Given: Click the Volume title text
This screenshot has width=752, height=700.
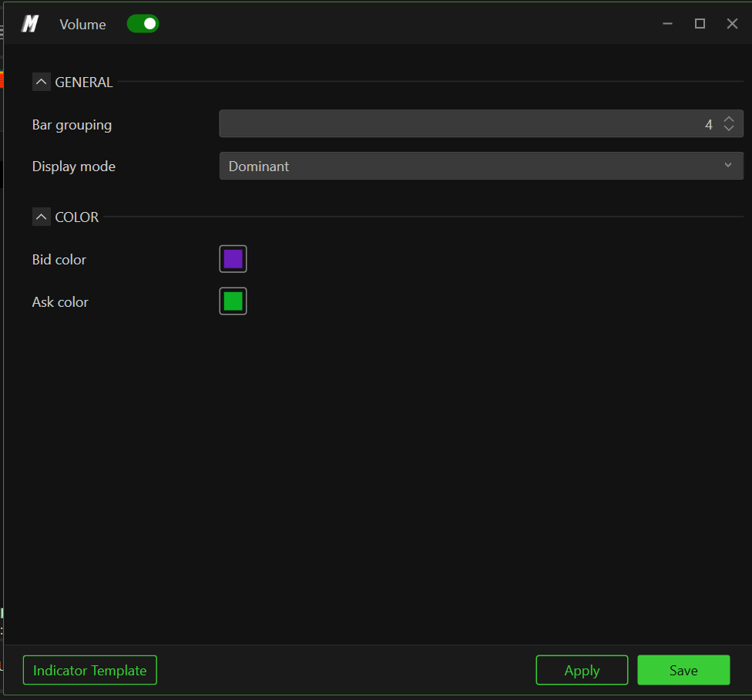Looking at the screenshot, I should pos(82,25).
